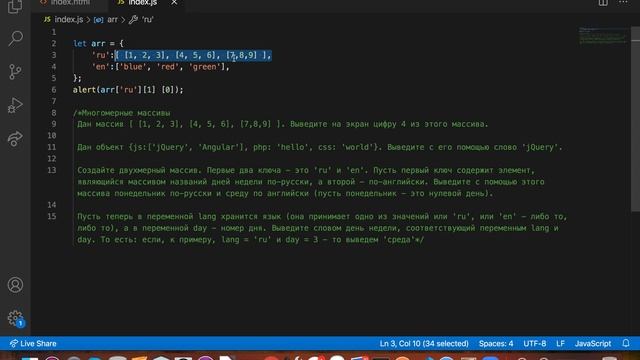
Task: Click the vertical editor scrollbar
Action: [x=635, y=119]
